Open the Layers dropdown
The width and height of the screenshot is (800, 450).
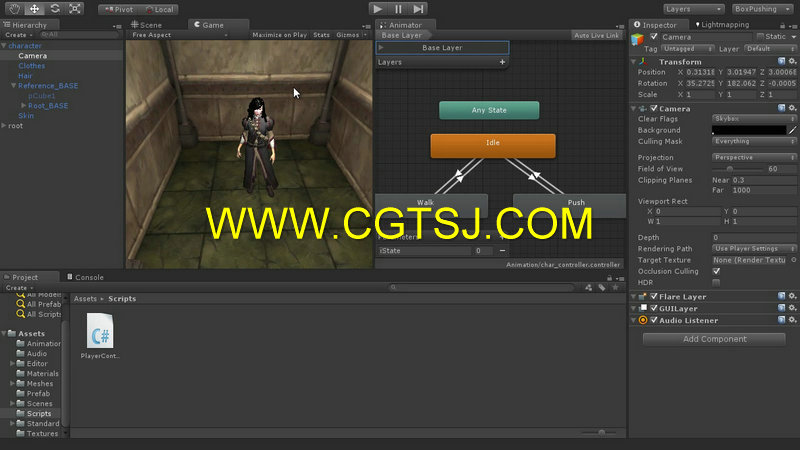click(x=694, y=9)
